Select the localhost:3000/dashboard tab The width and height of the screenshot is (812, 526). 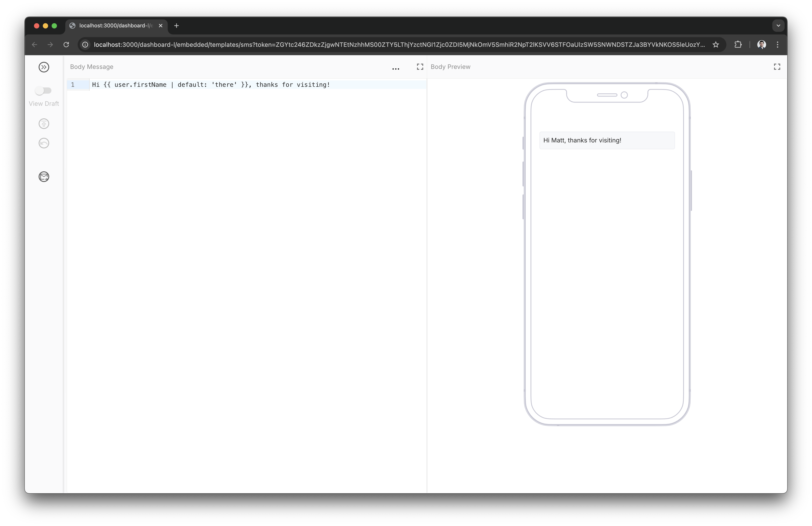click(x=116, y=26)
